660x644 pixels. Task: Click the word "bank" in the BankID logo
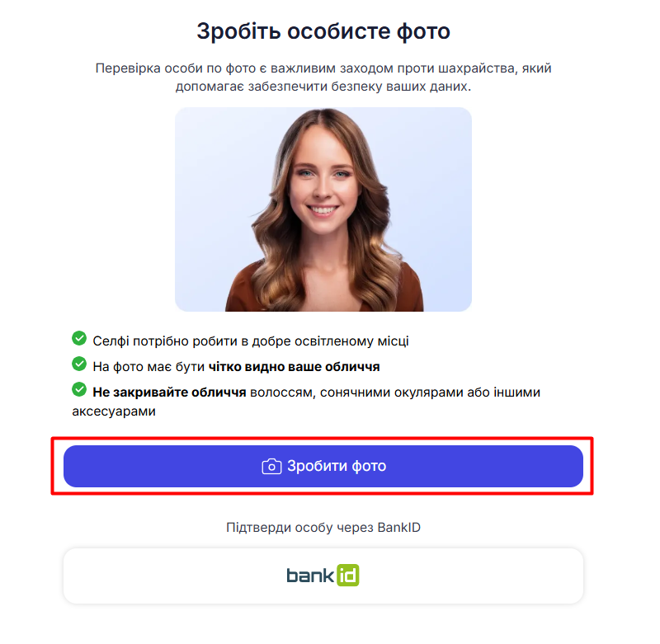pyautogui.click(x=310, y=575)
